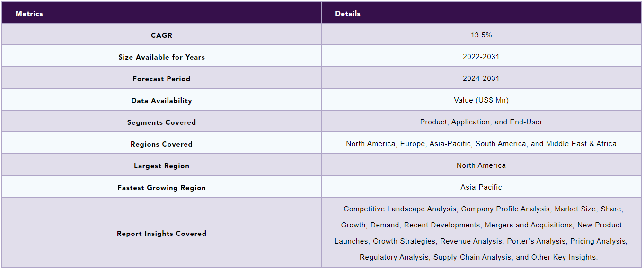This screenshot has width=644, height=270.
Task: Select the Largest Region label
Action: pos(161,166)
